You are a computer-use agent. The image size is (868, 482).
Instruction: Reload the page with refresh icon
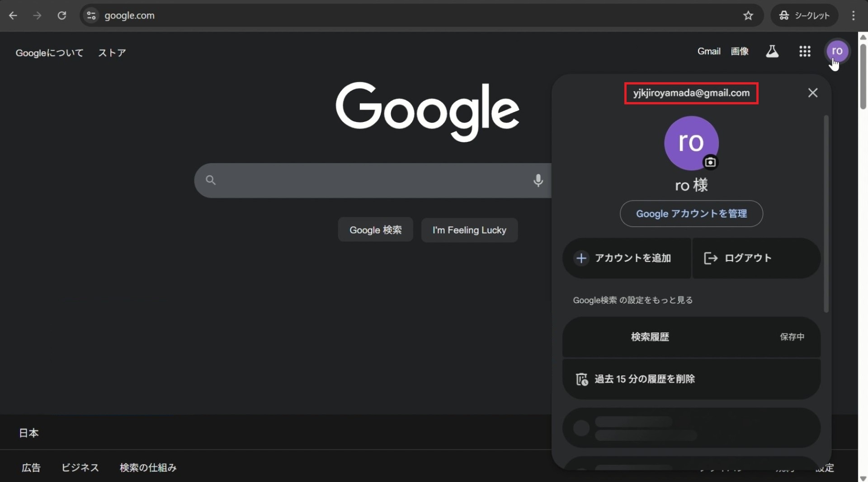point(62,15)
